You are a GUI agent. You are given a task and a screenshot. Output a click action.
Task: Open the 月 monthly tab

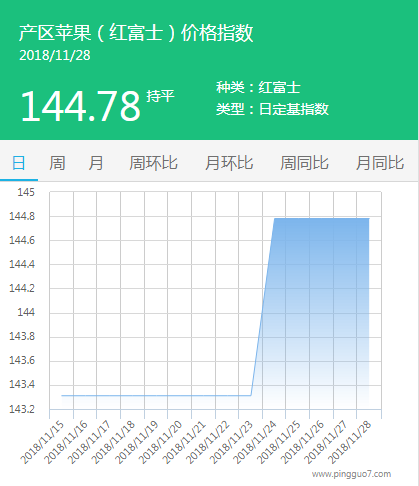click(96, 163)
